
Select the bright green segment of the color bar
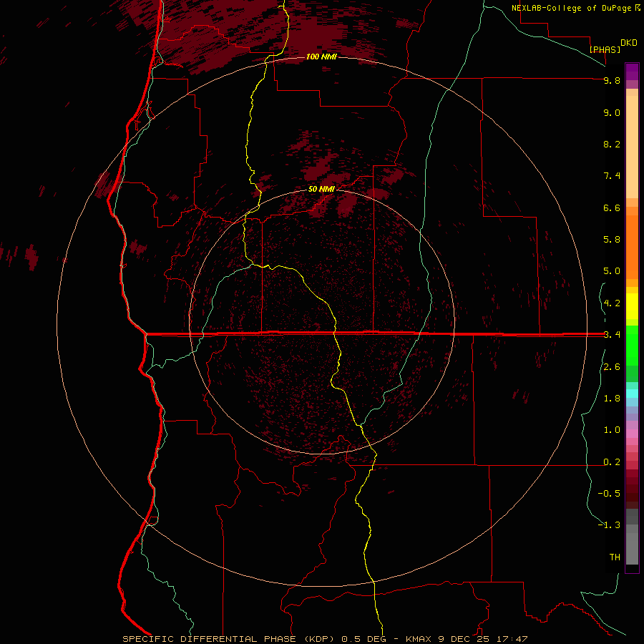pyautogui.click(x=632, y=345)
